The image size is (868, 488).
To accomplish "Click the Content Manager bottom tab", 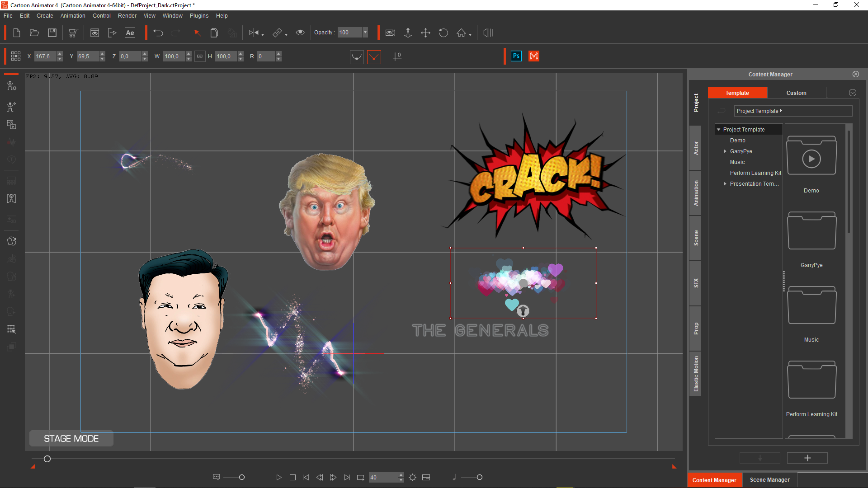I will (714, 480).
